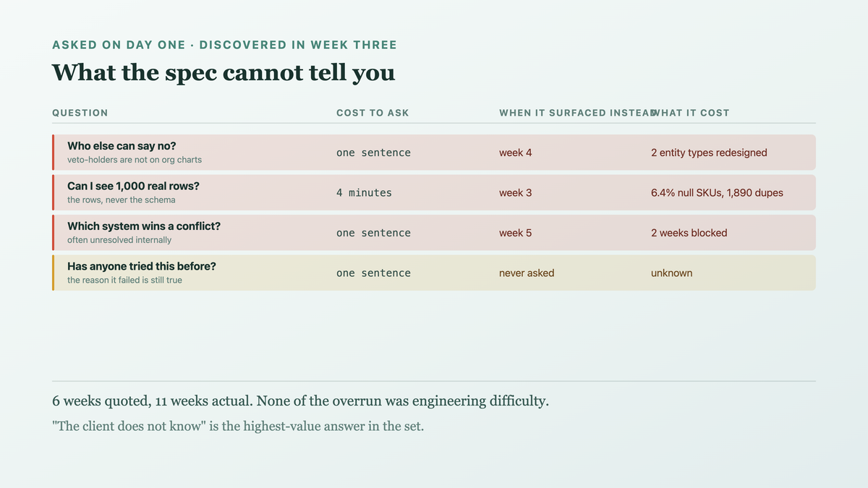868x488 pixels.
Task: Click the "QUESTION" column header
Action: tap(80, 113)
